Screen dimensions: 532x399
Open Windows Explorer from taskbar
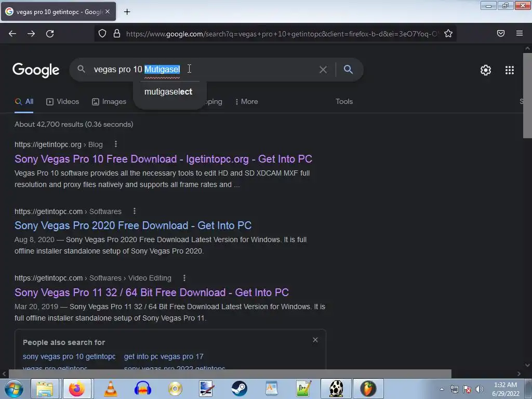45,389
